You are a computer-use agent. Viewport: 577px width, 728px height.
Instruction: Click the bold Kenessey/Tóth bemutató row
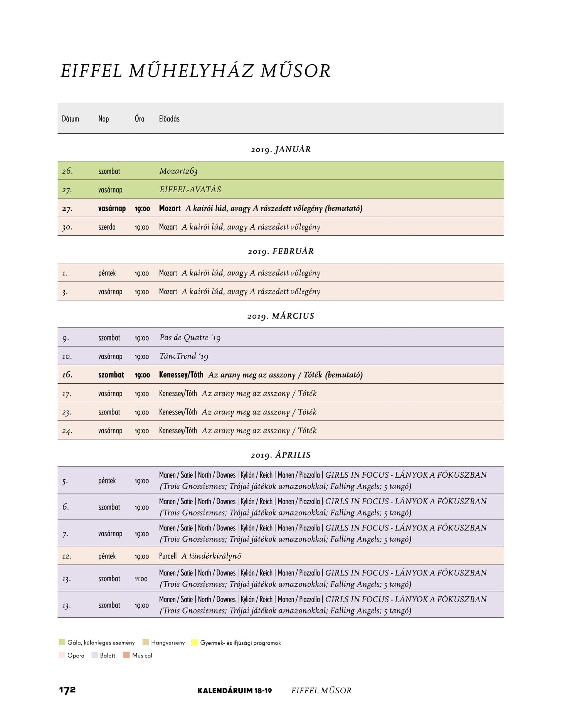[x=281, y=374]
